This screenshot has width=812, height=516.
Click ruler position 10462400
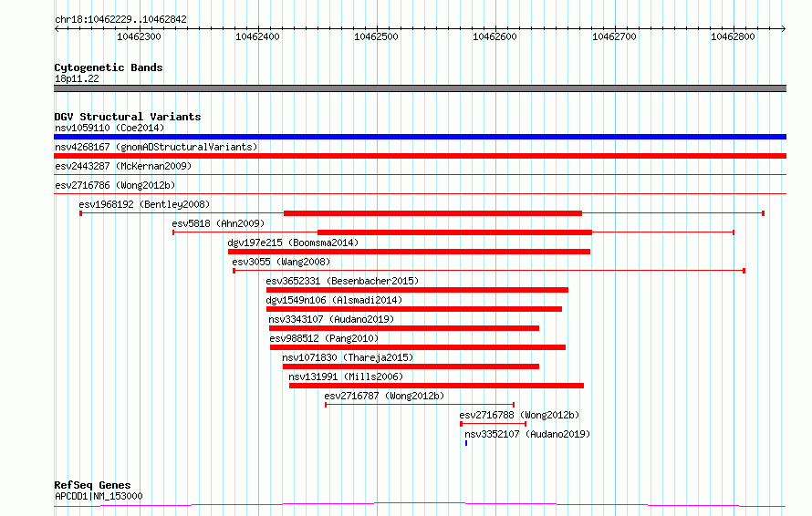point(257,36)
